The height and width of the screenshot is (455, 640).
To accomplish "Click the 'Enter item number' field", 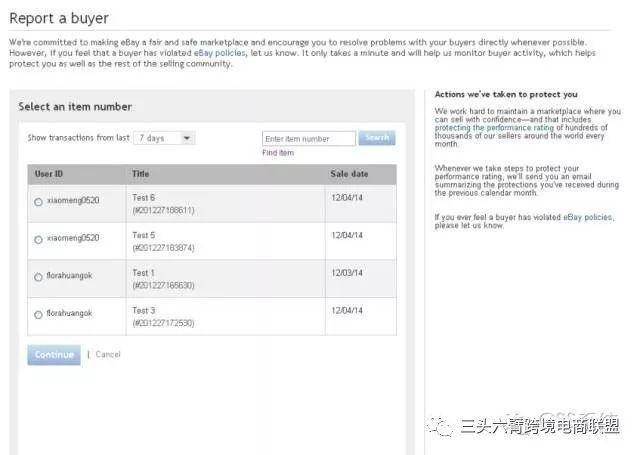I will tap(308, 139).
